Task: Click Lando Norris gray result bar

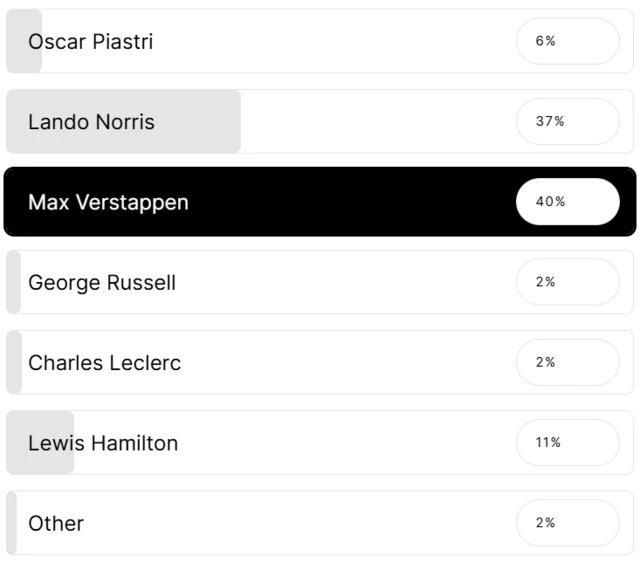Action: coord(200,122)
